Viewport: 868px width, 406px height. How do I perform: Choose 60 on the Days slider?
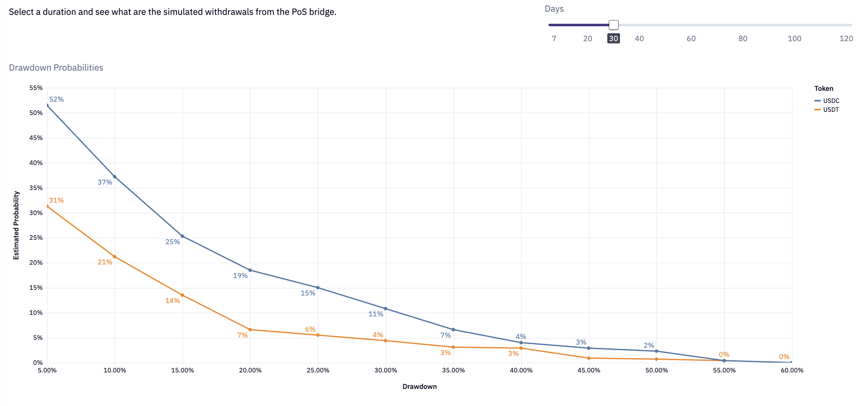(691, 38)
